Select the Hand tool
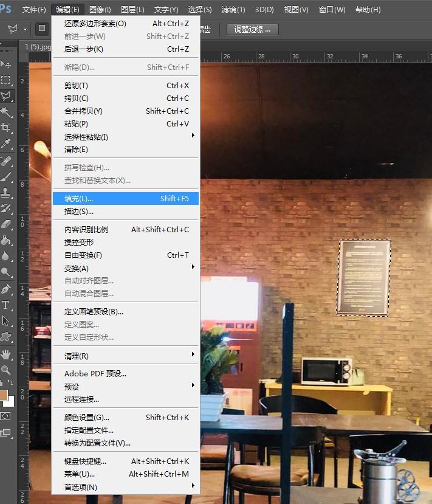The height and width of the screenshot is (504, 432). click(x=6, y=355)
